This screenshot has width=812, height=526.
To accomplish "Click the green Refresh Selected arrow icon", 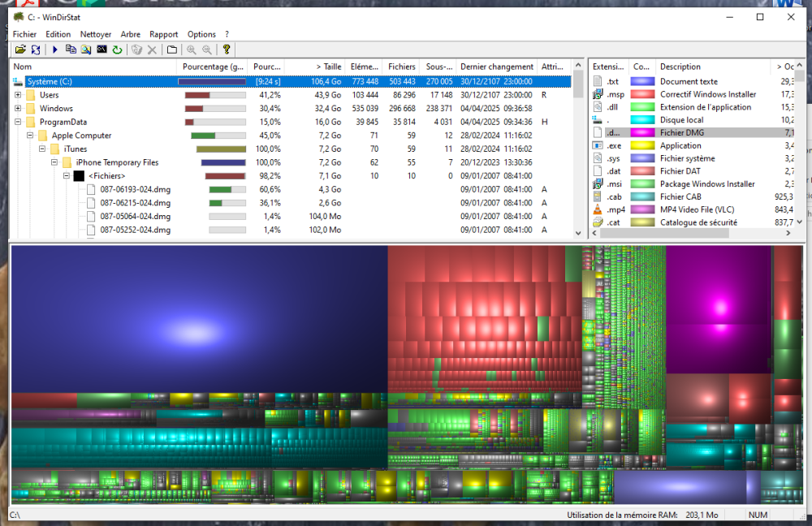I will pyautogui.click(x=118, y=50).
